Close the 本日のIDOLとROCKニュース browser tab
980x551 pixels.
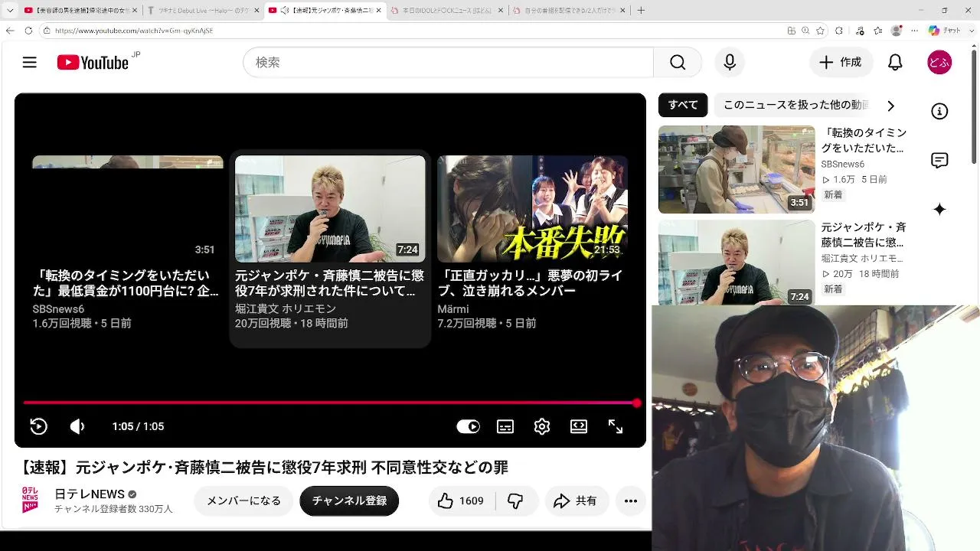tap(500, 11)
